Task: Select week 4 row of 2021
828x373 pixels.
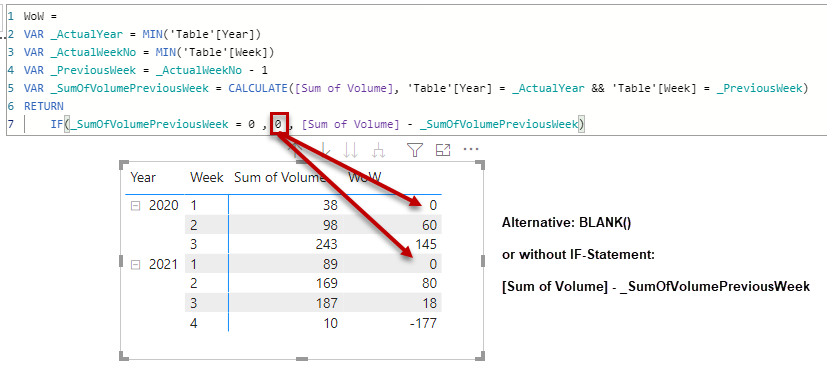Action: (194, 323)
